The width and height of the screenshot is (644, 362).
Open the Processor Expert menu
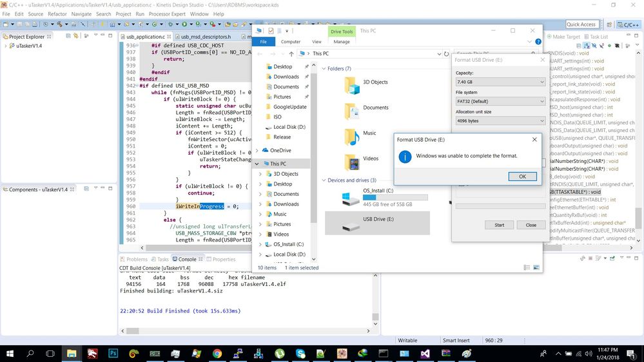167,14
